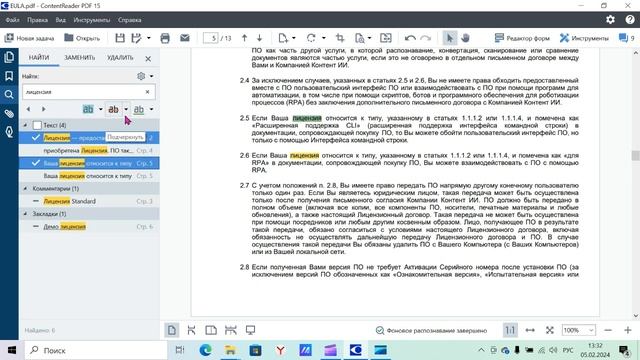
Task: Select the crop page tool
Action: pos(340,38)
